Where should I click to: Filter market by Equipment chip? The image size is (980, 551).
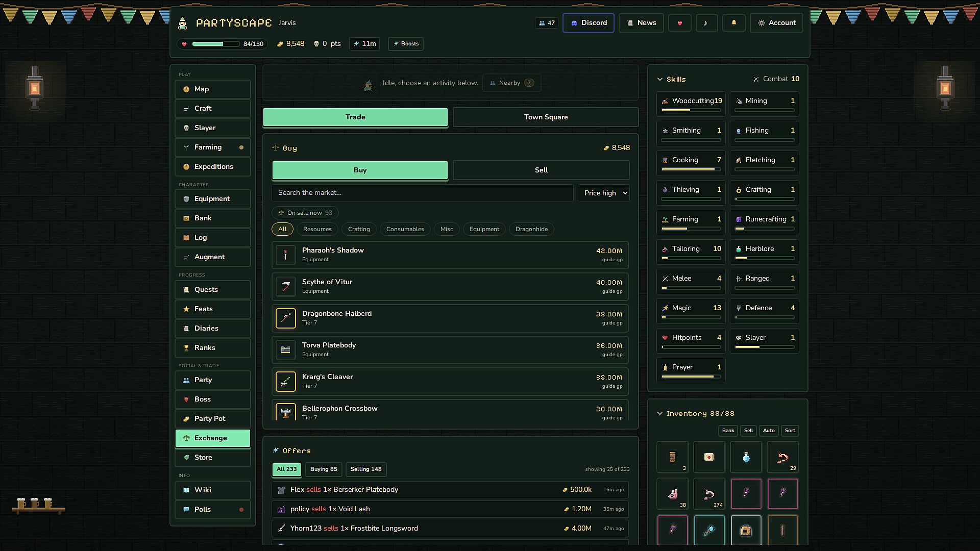pyautogui.click(x=484, y=229)
